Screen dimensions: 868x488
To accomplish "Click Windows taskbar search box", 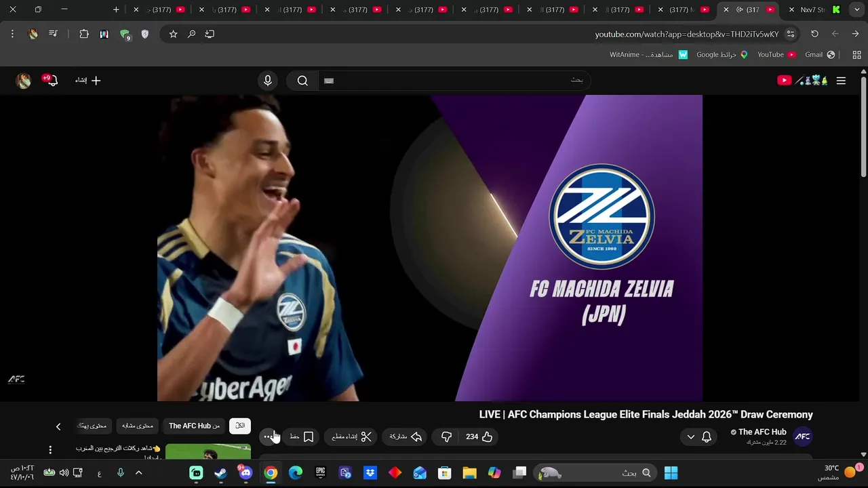I will 596,472.
